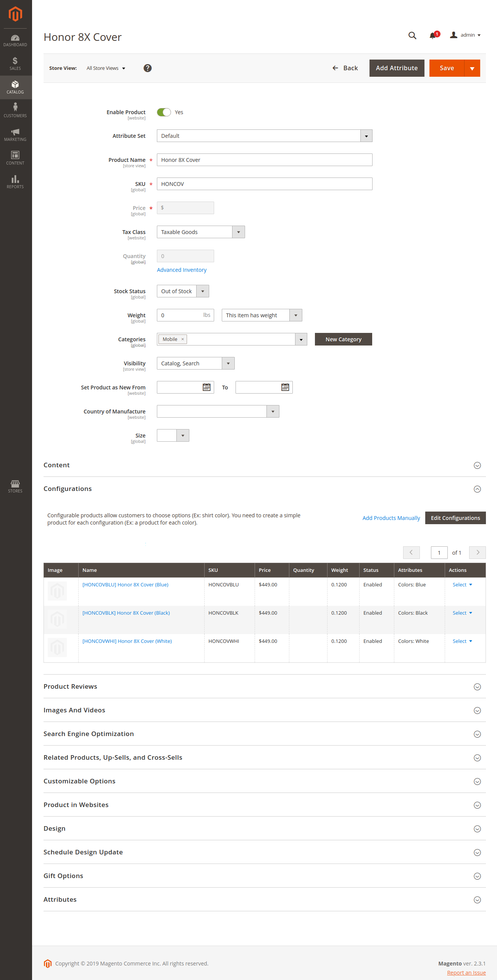Click Add Products Manually link

pos(391,518)
